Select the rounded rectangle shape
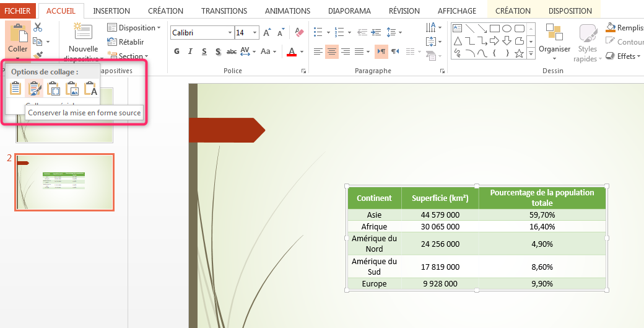Viewport: 644px width, 328px height. tap(520, 29)
